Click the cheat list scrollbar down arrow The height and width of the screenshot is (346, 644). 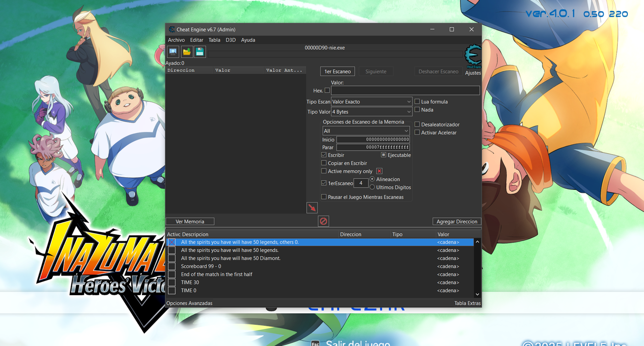point(477,294)
